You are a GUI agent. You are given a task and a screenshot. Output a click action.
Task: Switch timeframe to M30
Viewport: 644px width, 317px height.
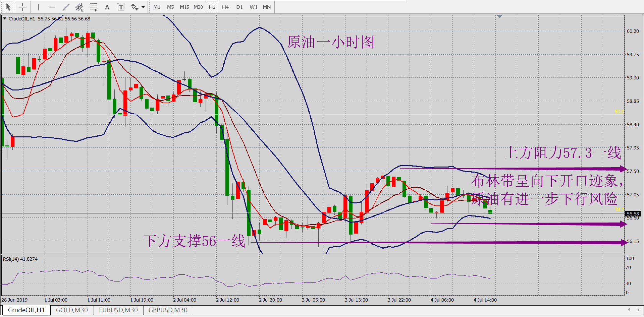click(198, 7)
